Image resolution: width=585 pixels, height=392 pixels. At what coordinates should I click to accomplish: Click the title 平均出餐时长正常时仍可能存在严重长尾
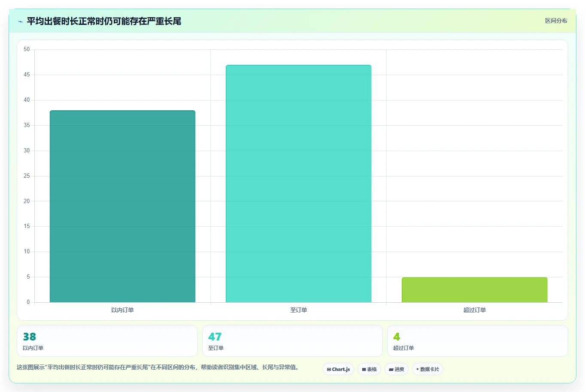tap(104, 21)
